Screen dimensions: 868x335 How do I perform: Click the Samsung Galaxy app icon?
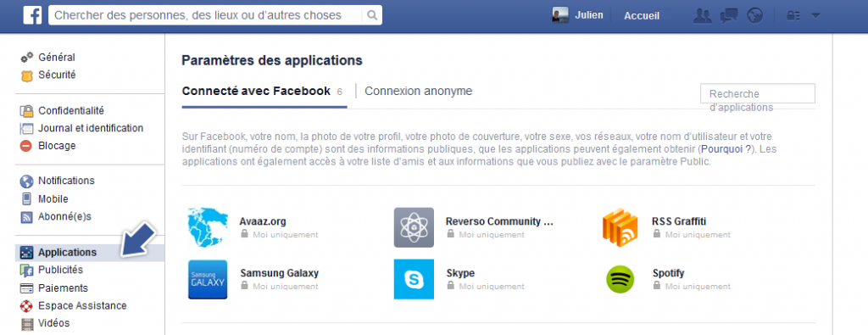(x=208, y=279)
